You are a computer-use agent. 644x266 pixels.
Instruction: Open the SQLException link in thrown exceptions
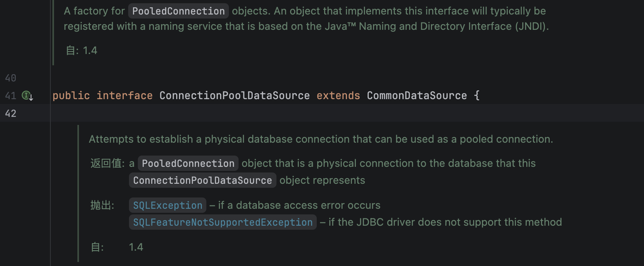(168, 205)
